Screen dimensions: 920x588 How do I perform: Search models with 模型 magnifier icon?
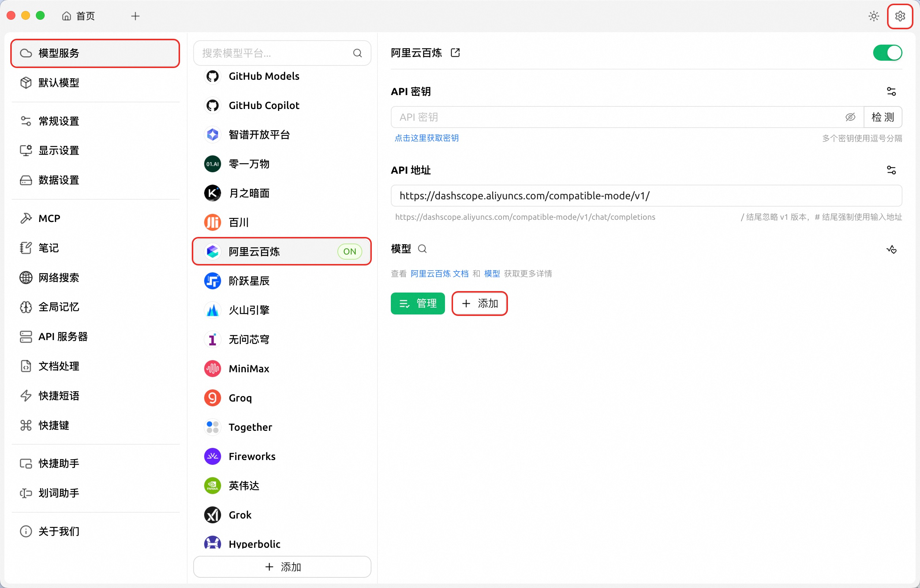422,249
